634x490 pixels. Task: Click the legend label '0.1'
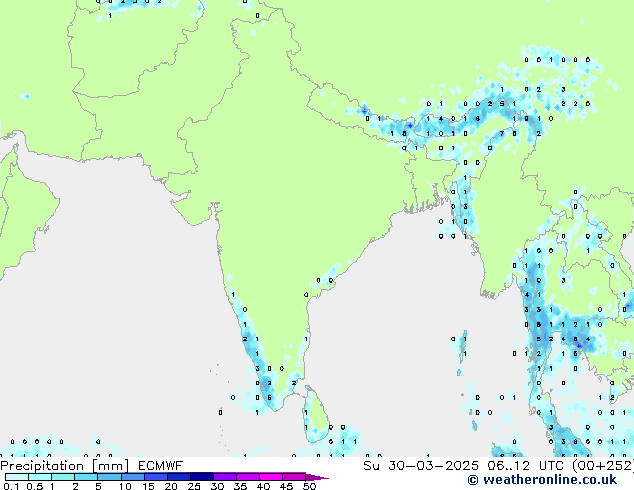coord(11,486)
